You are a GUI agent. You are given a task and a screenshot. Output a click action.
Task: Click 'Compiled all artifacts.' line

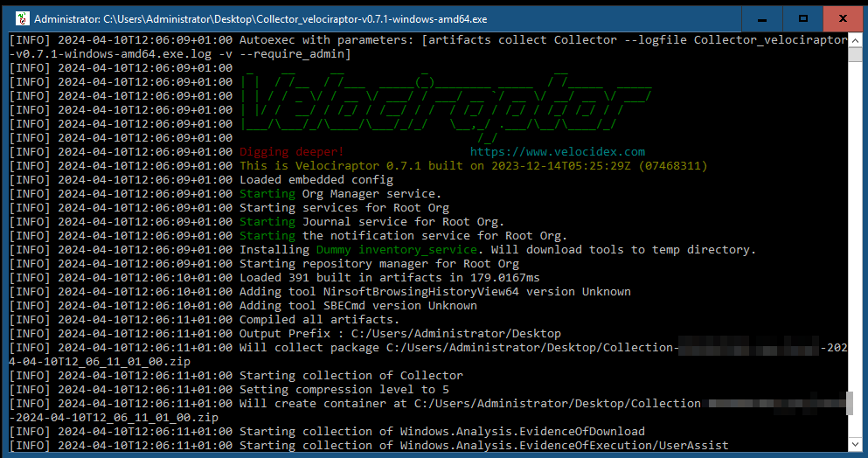[319, 320]
